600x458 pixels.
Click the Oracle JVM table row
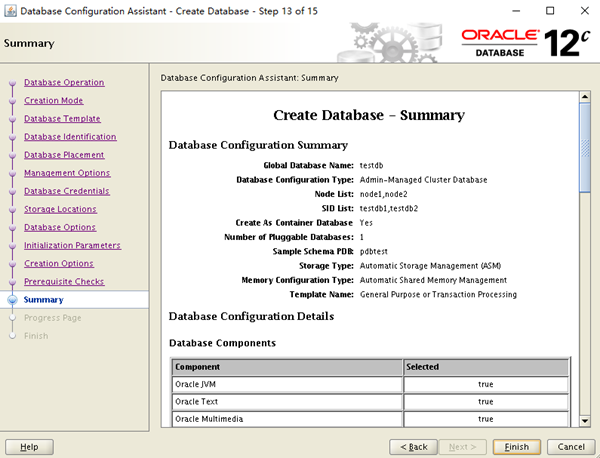click(x=370, y=384)
